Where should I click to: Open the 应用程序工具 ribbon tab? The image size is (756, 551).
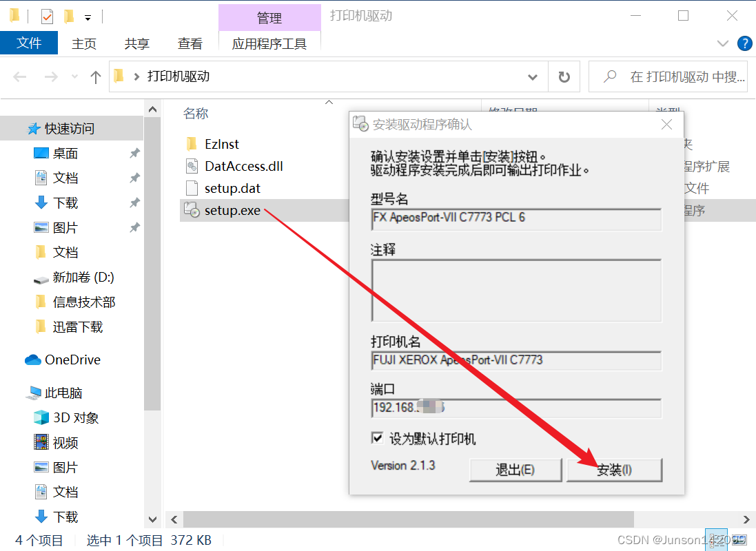[x=269, y=44]
